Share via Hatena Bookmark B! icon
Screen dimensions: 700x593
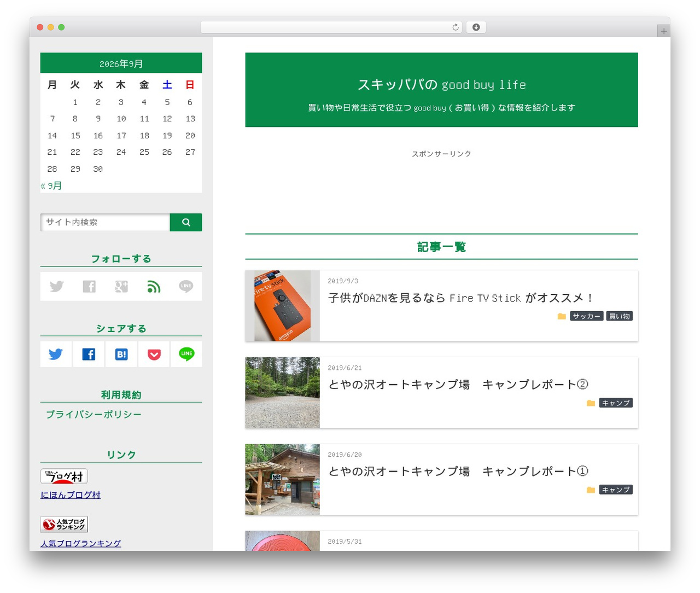coord(121,354)
